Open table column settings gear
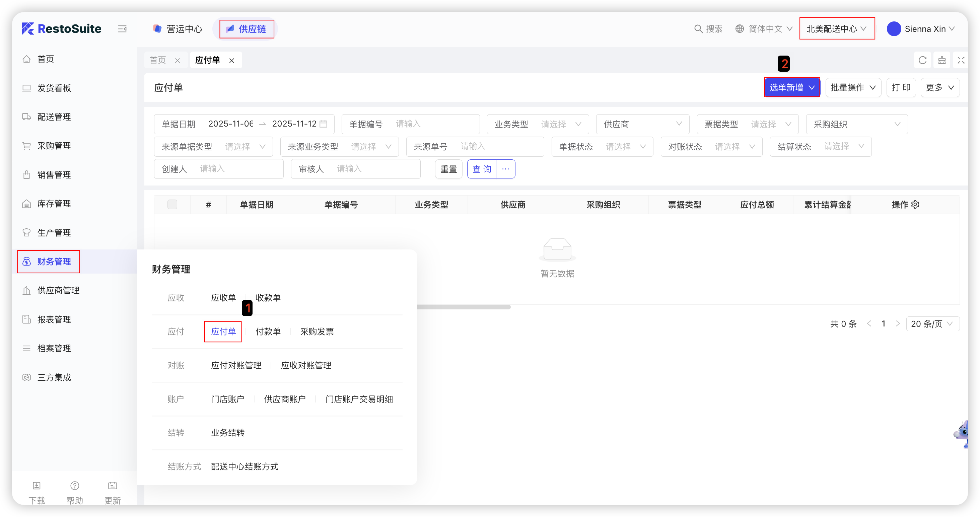 [x=915, y=205]
